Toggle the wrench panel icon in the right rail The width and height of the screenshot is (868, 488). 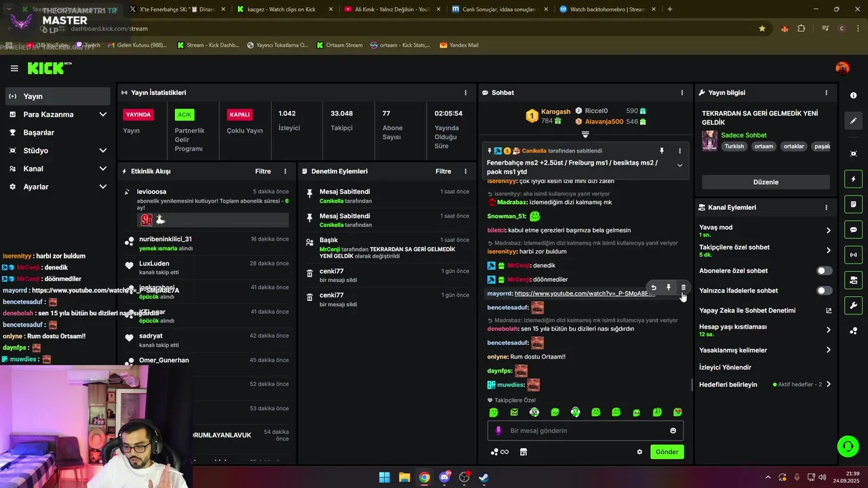click(x=854, y=305)
